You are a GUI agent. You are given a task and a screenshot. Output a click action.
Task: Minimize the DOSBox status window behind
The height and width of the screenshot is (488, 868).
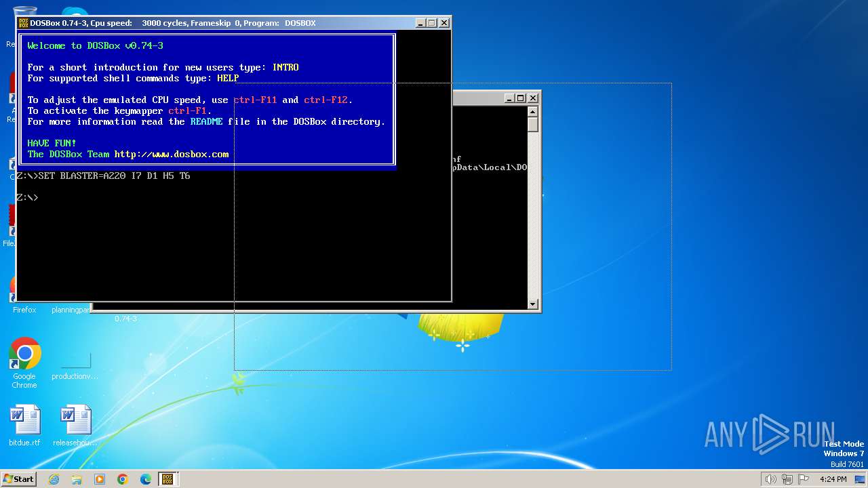click(509, 98)
